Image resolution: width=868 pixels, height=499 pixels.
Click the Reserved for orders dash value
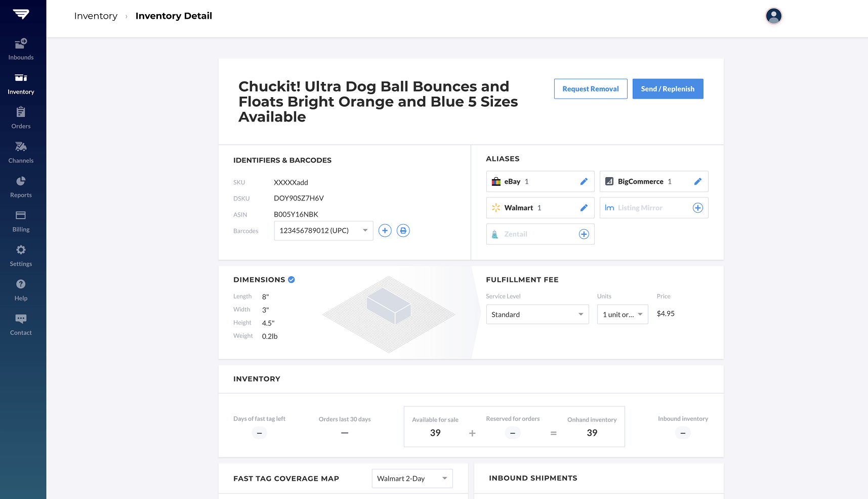click(513, 433)
